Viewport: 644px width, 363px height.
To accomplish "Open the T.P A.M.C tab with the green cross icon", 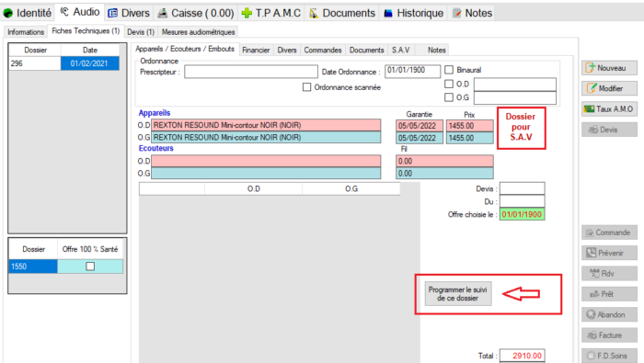I will (x=271, y=13).
